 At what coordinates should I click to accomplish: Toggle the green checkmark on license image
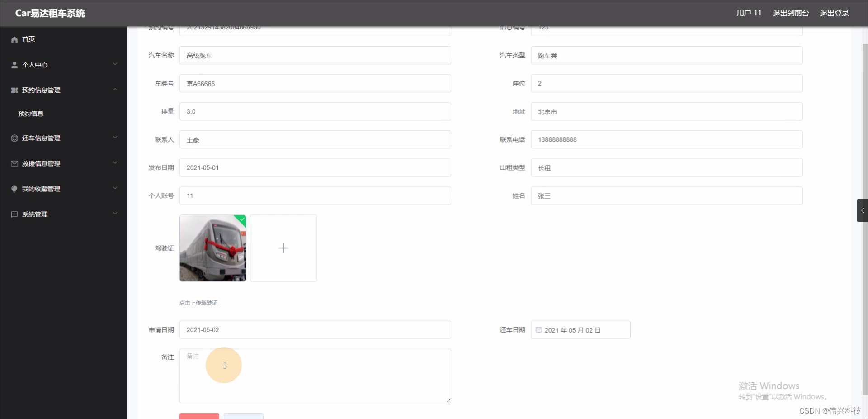[241, 220]
